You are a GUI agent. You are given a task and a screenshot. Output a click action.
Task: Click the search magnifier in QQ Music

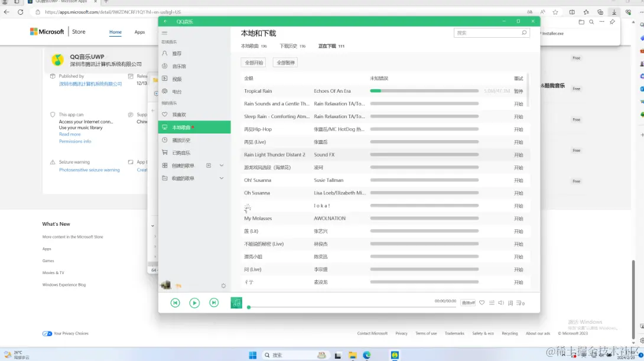click(x=524, y=33)
